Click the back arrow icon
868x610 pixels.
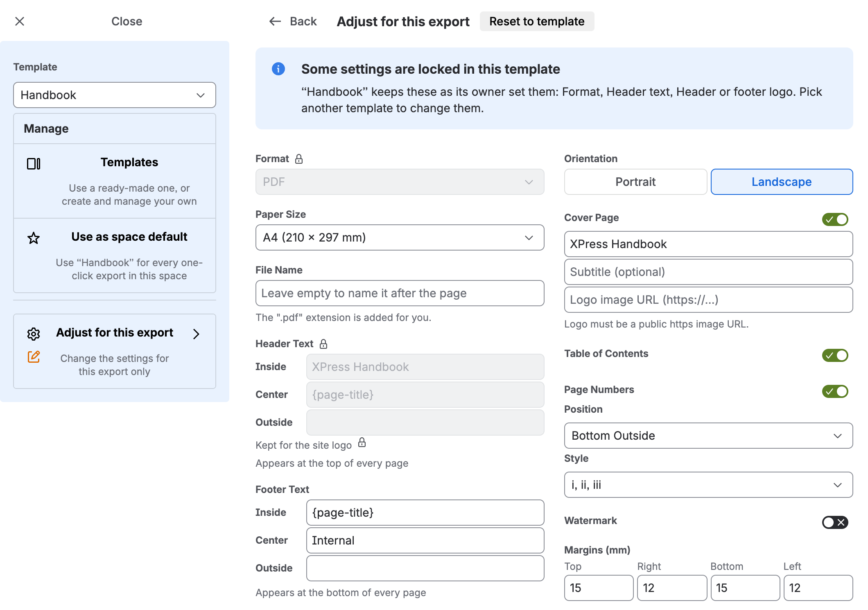pyautogui.click(x=275, y=21)
